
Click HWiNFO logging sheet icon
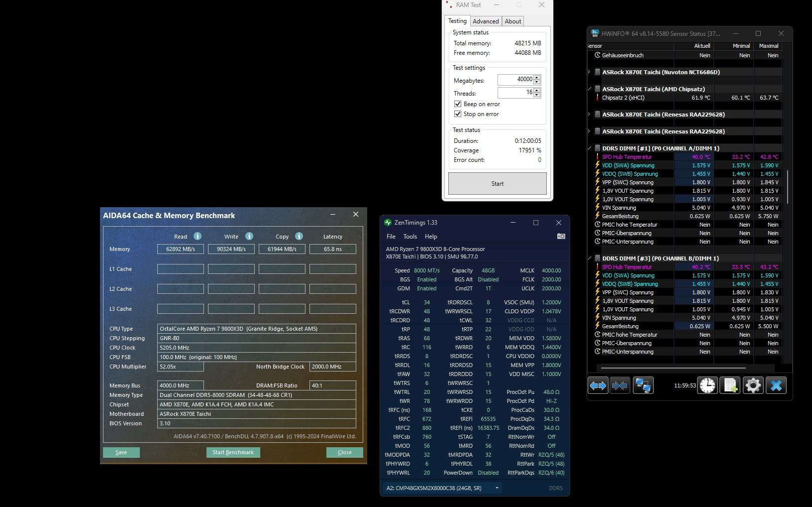coord(730,385)
